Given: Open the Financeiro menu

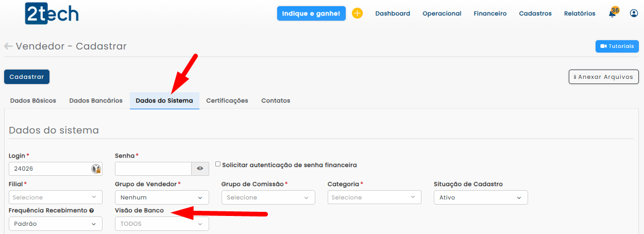Looking at the screenshot, I should coord(490,13).
